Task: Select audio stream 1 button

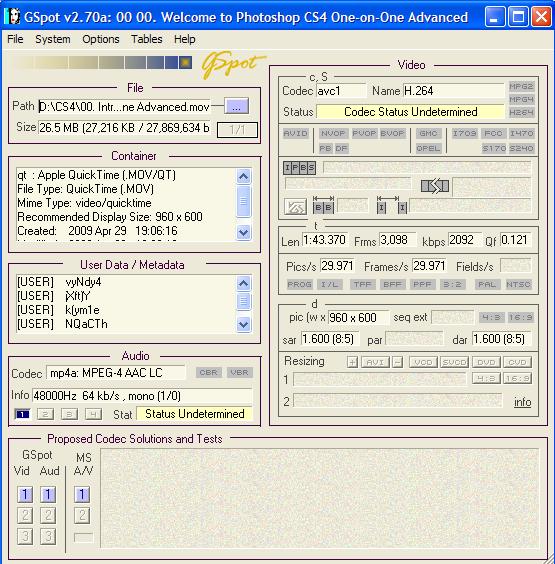Action: click(23, 414)
